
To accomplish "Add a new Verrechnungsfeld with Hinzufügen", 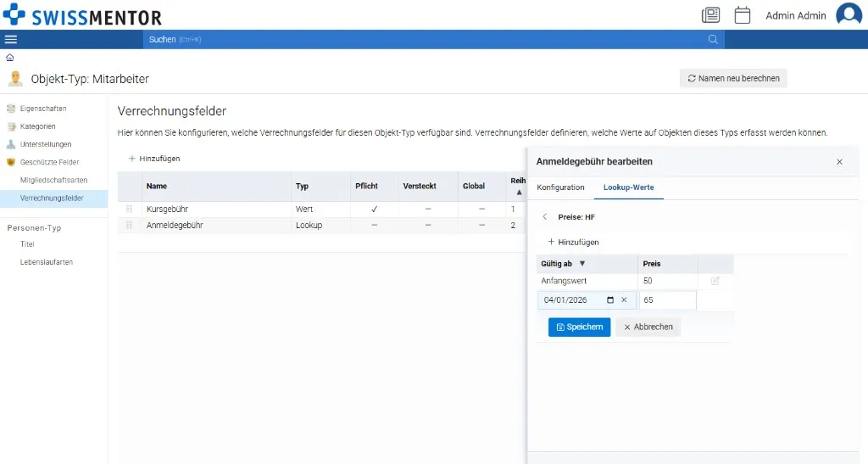I will (x=154, y=159).
